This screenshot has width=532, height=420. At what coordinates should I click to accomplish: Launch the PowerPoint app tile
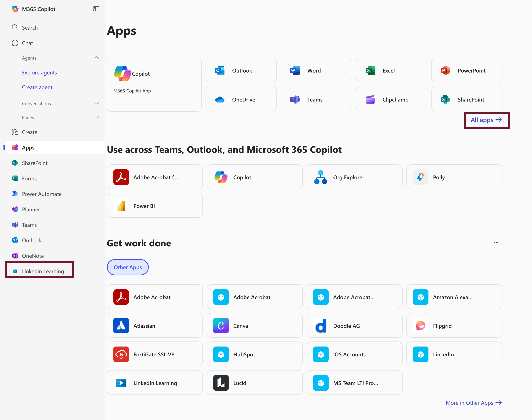pyautogui.click(x=467, y=70)
